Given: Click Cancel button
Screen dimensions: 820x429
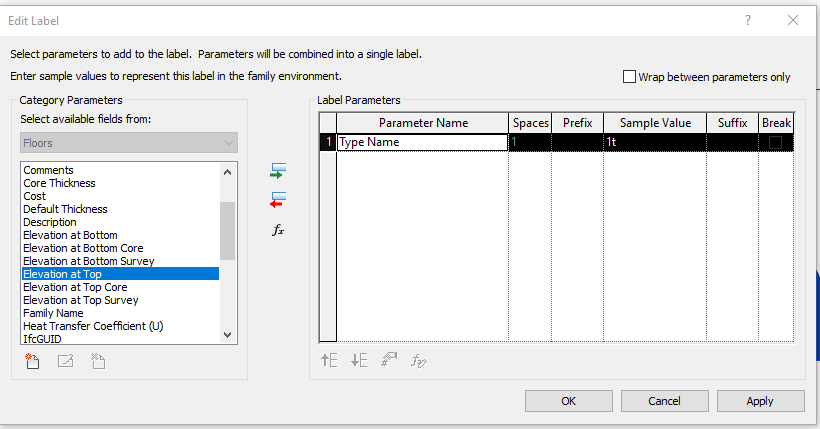Looking at the screenshot, I should pos(665,401).
